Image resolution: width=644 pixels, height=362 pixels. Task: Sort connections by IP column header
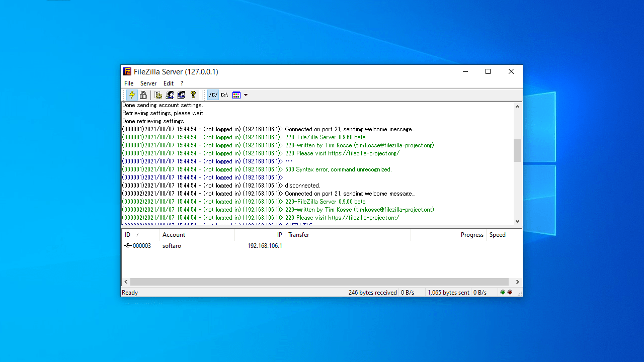click(260, 235)
